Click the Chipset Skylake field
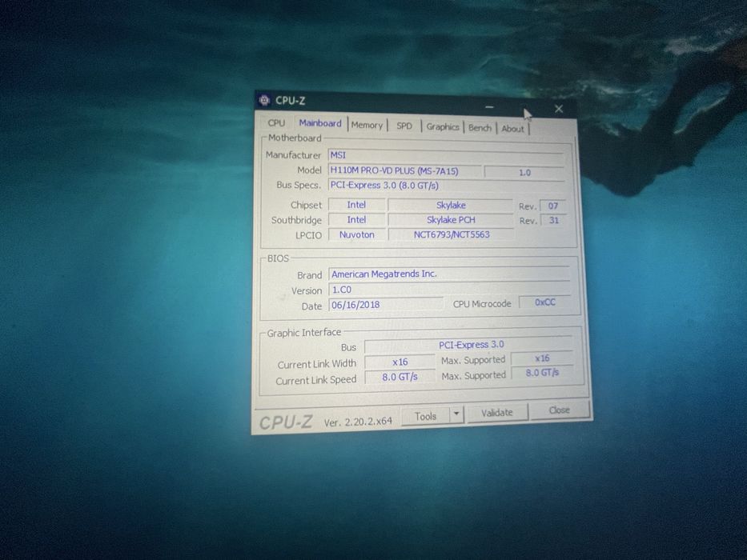 point(451,206)
